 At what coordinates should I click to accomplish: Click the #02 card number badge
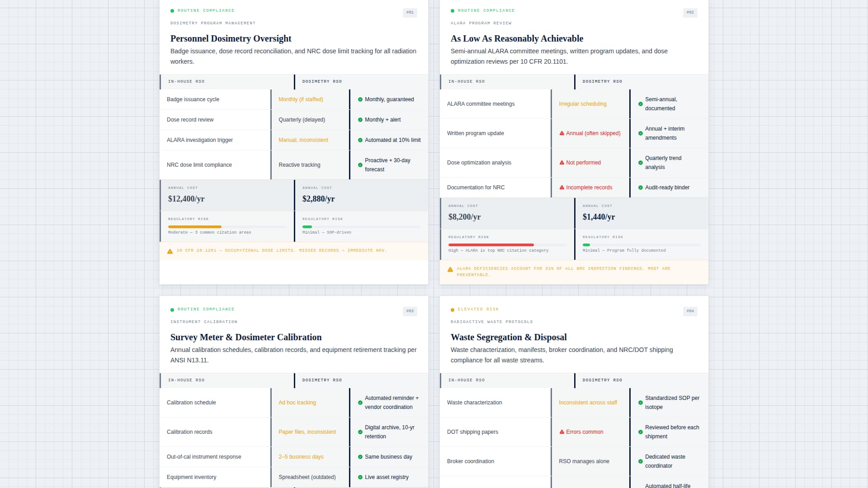point(690,13)
